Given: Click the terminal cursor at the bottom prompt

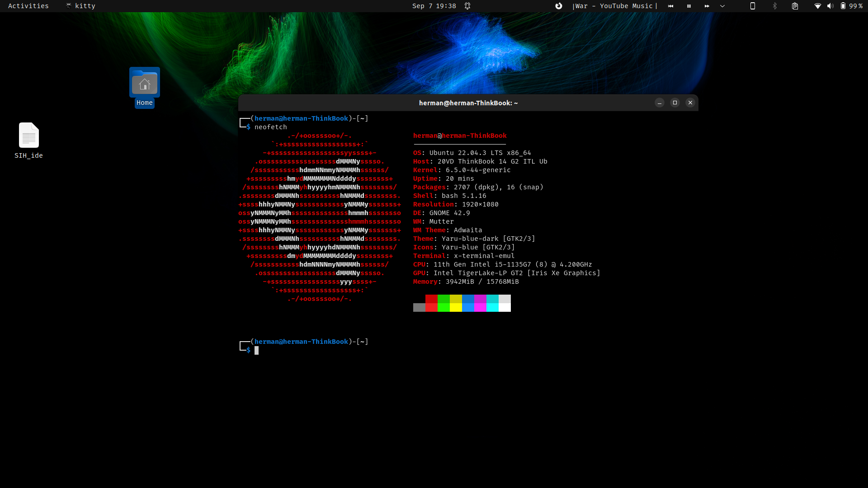Looking at the screenshot, I should pos(256,350).
